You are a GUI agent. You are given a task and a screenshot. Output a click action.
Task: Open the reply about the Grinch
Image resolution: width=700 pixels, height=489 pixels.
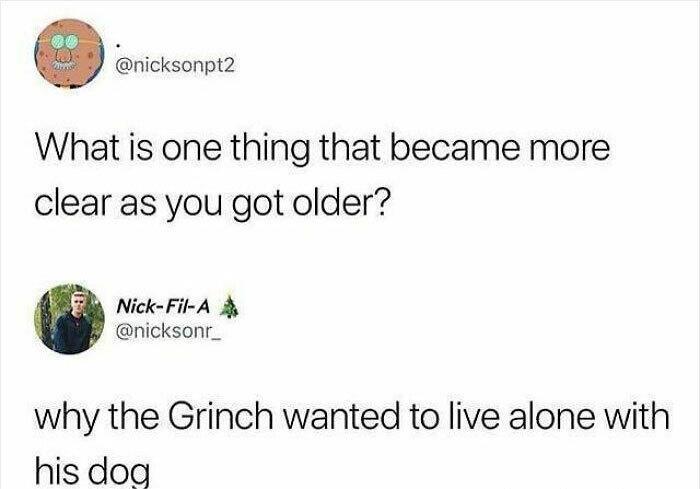(352, 443)
